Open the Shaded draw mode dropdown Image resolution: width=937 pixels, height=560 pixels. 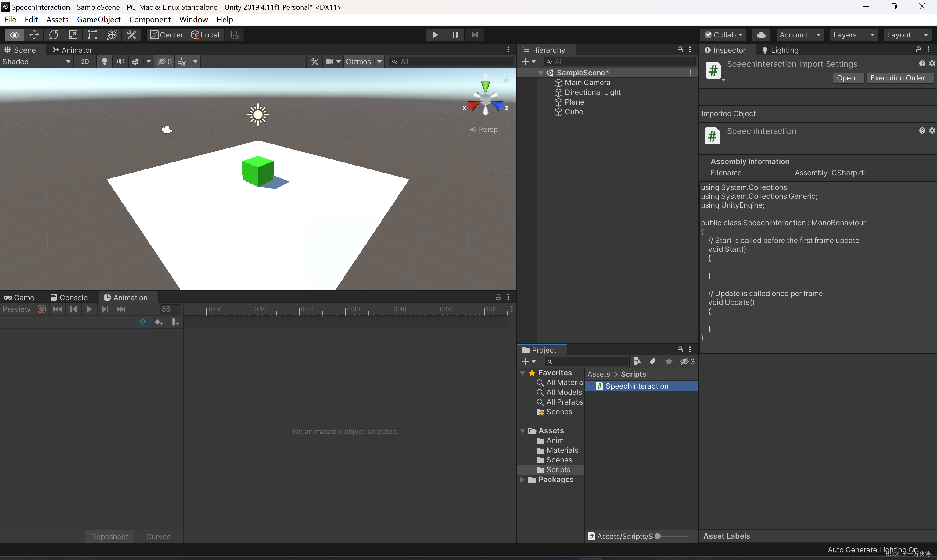[x=36, y=62]
